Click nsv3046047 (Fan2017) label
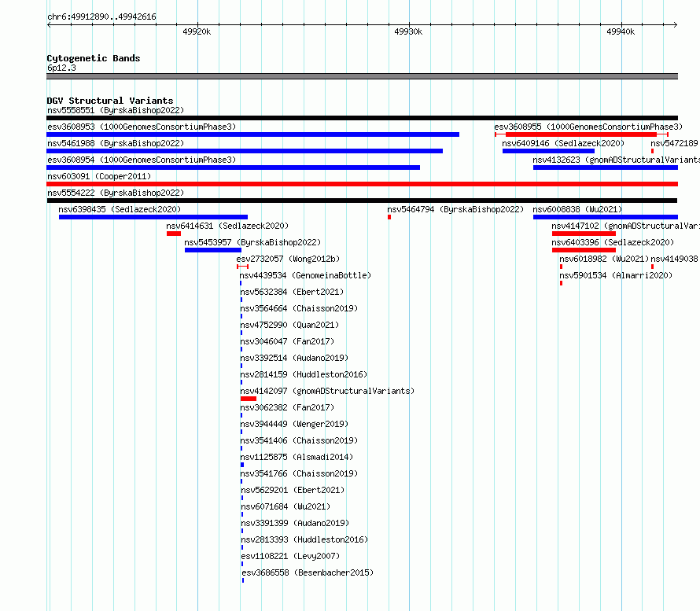The width and height of the screenshot is (700, 611). tap(288, 341)
